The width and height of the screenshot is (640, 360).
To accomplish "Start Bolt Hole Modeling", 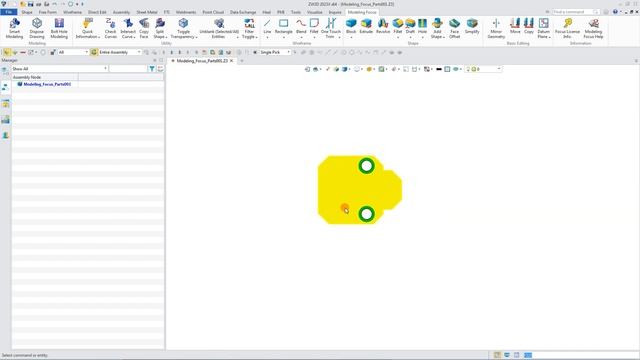I will click(59, 29).
